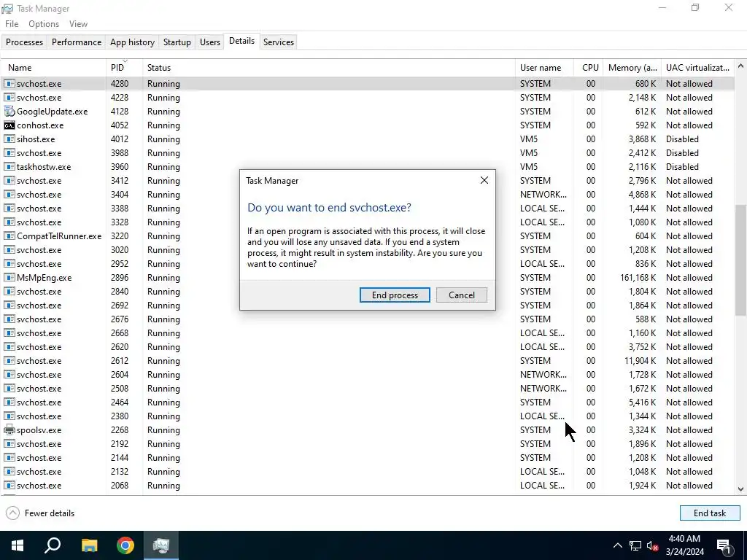
Task: Click the MsMpEng.exe process icon
Action: tap(9, 278)
